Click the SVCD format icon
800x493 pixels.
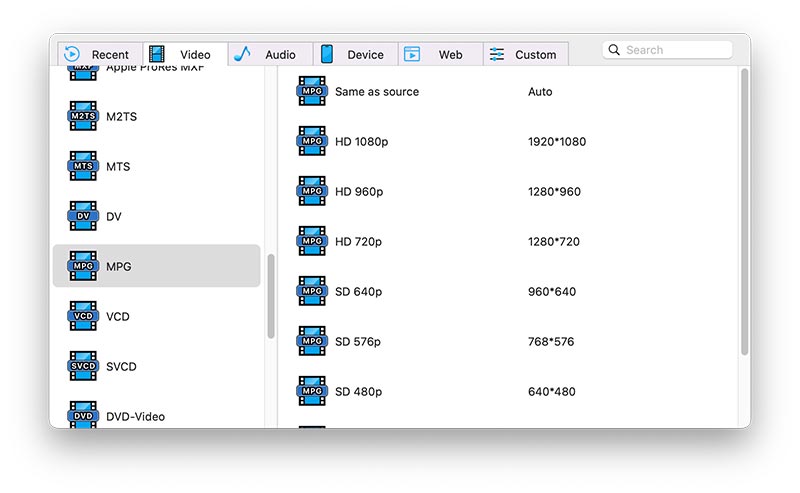click(83, 366)
